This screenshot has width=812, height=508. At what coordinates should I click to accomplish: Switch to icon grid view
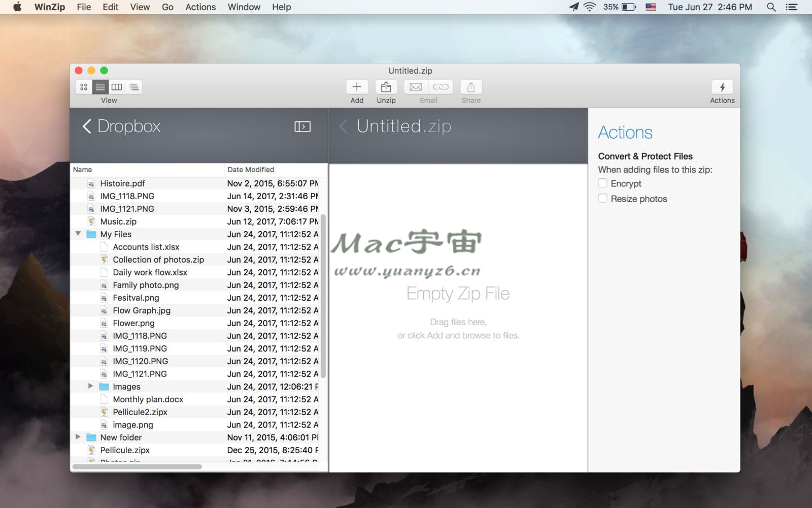(84, 87)
